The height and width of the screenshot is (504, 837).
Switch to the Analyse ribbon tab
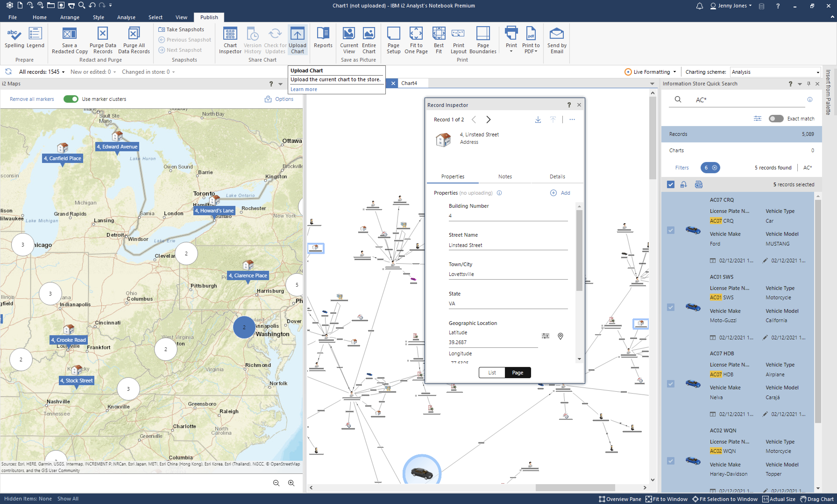tap(126, 17)
